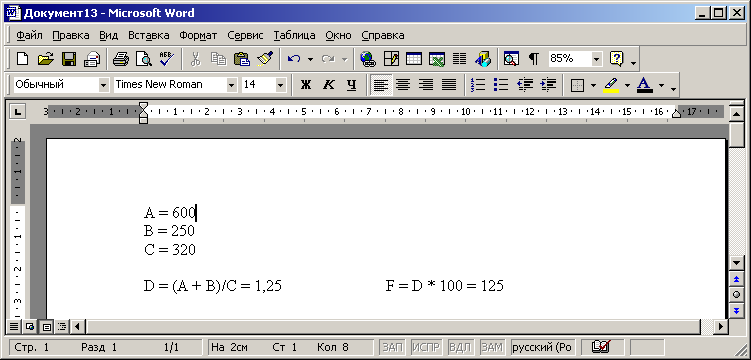Image resolution: width=751 pixels, height=360 pixels.
Task: Print the document with printer icon
Action: click(120, 59)
